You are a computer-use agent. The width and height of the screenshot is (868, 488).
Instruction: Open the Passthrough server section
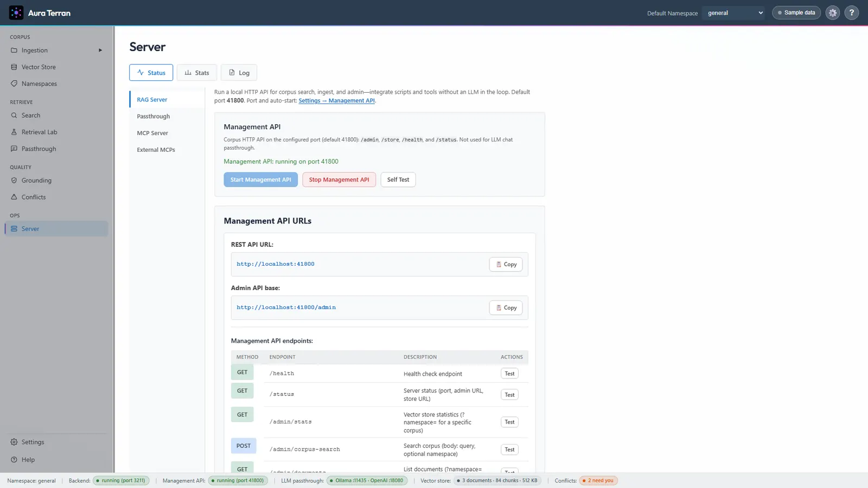click(x=167, y=117)
